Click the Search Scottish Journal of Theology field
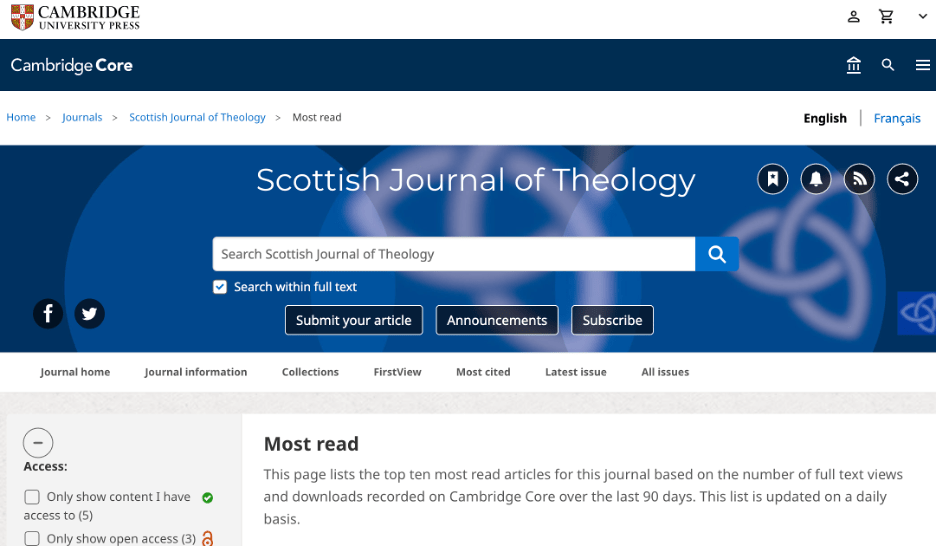 pos(453,254)
